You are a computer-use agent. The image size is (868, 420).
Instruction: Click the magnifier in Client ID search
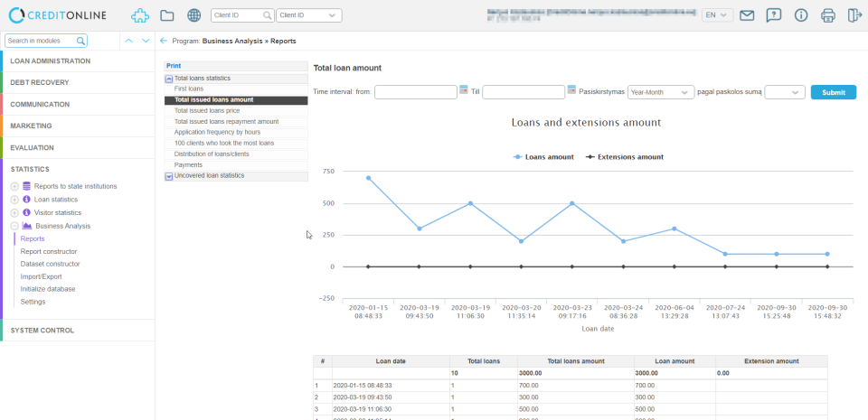[x=268, y=15]
